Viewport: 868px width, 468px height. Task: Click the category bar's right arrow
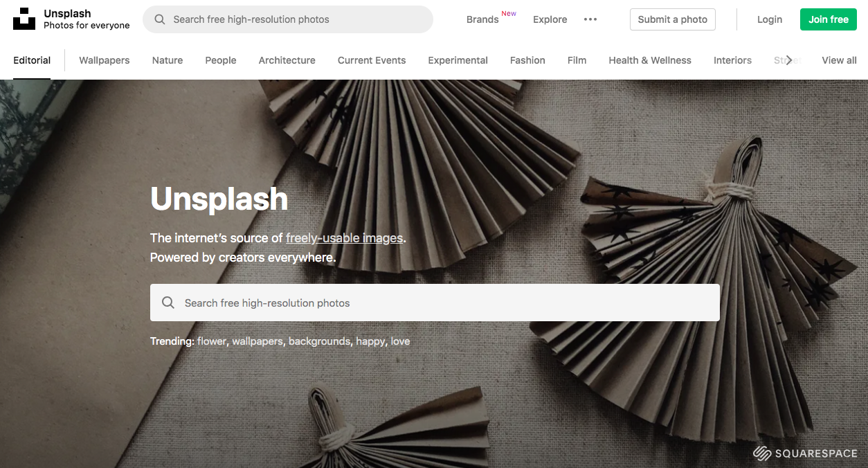pos(788,60)
